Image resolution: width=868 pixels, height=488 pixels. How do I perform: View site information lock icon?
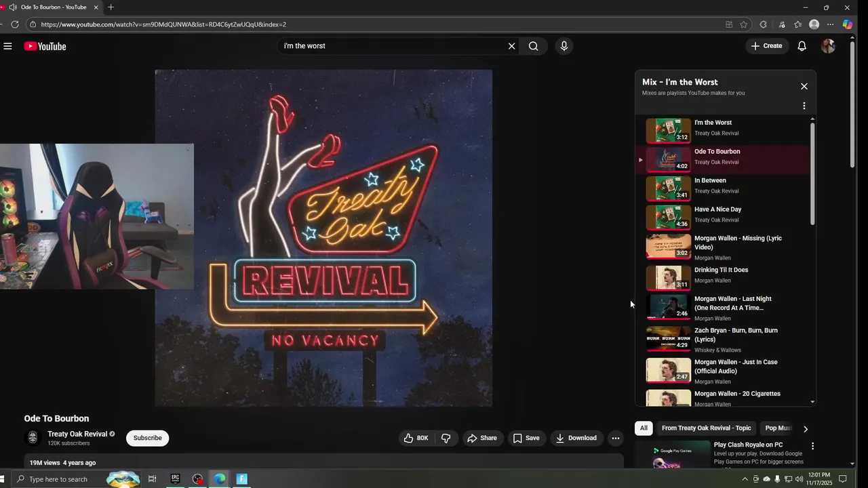tap(33, 24)
